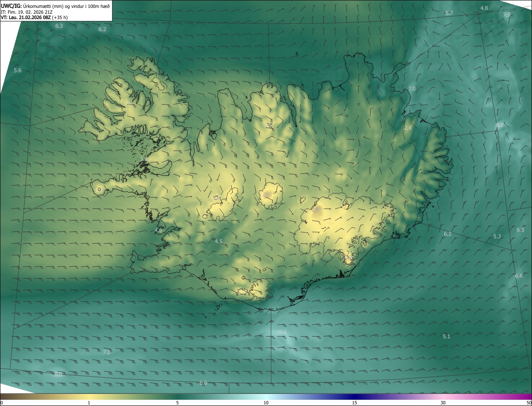Click the 0.7 label on the round glacier

[x=267, y=194]
